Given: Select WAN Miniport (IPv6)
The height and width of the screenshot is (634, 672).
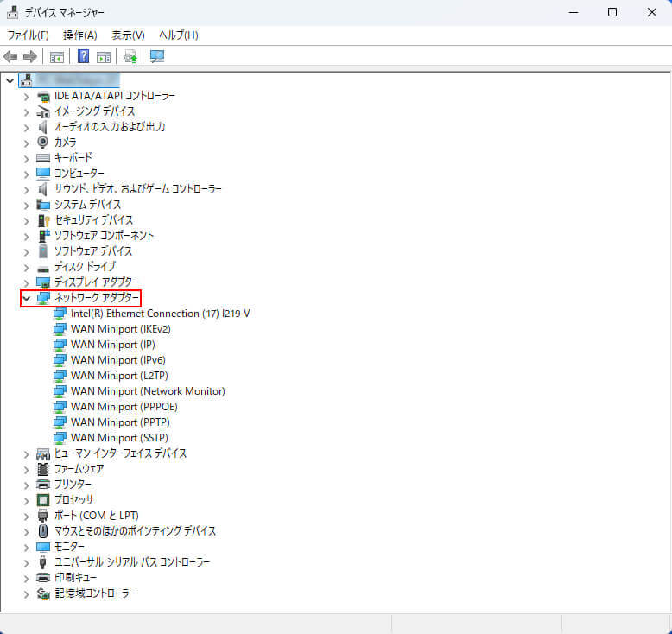Looking at the screenshot, I should [x=117, y=360].
